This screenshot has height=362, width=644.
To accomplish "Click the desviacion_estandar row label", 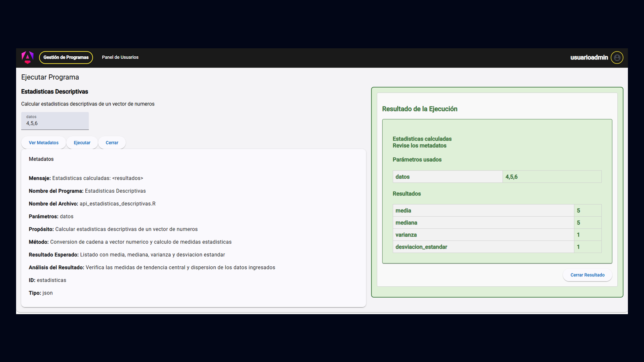I will [x=421, y=247].
